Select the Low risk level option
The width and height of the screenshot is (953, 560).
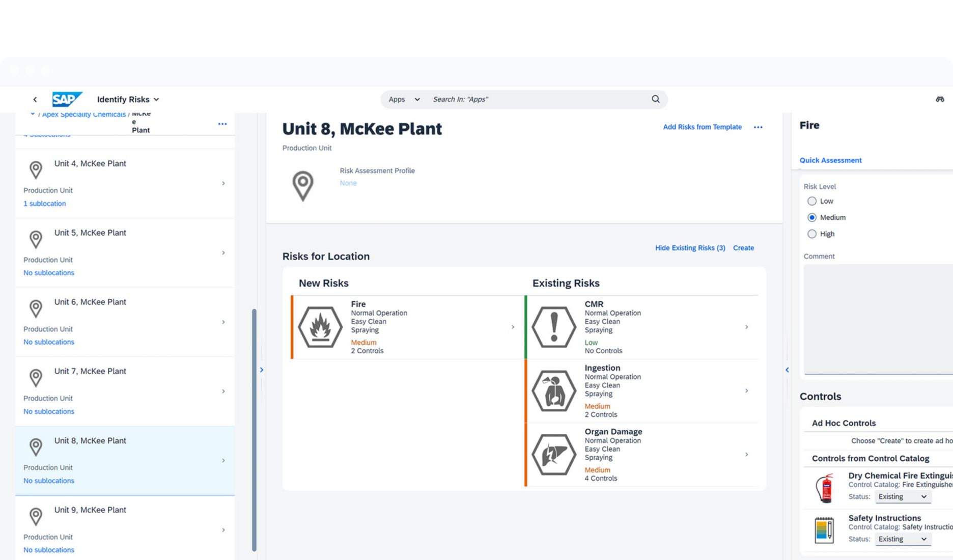(812, 201)
